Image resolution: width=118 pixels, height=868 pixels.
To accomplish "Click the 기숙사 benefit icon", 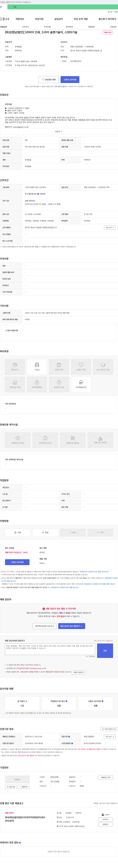I will [x=37, y=367].
